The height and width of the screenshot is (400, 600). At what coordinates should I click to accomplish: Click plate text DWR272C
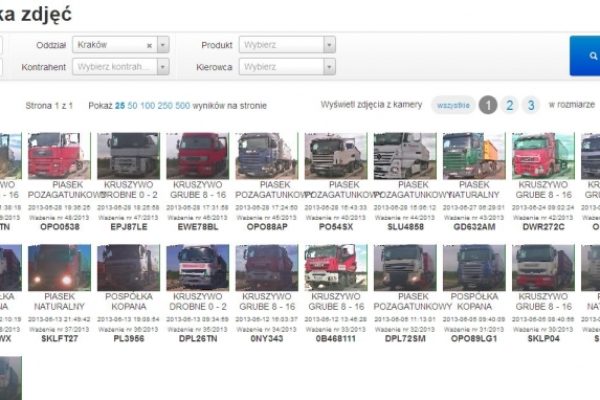click(x=543, y=227)
